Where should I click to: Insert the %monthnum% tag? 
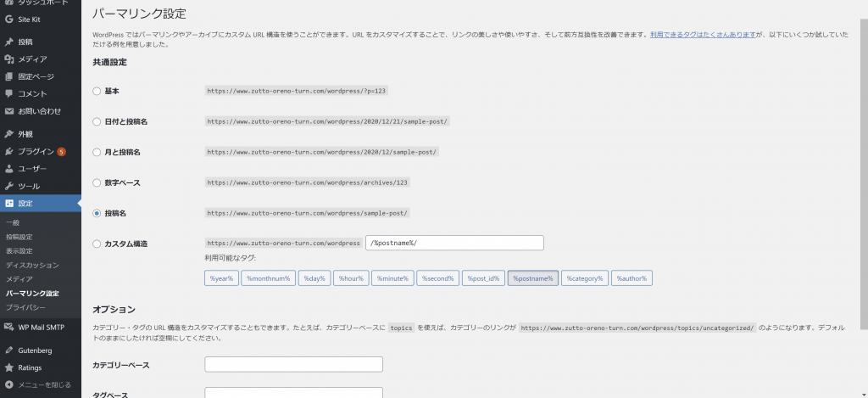269,277
